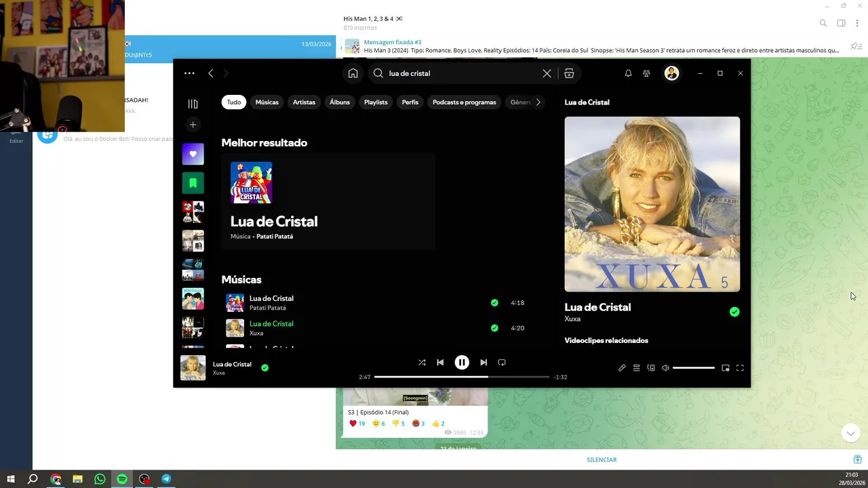Adjust the Spotify volume slider
The width and height of the screenshot is (868, 488).
tap(694, 368)
